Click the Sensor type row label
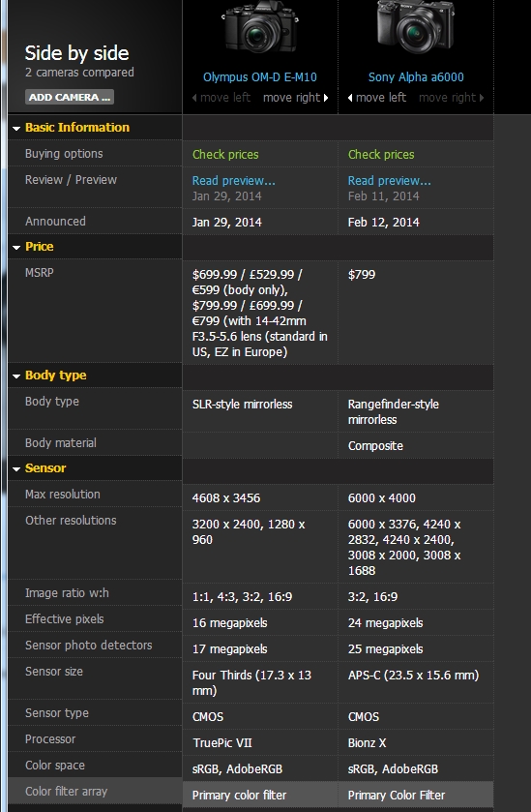 [56, 712]
